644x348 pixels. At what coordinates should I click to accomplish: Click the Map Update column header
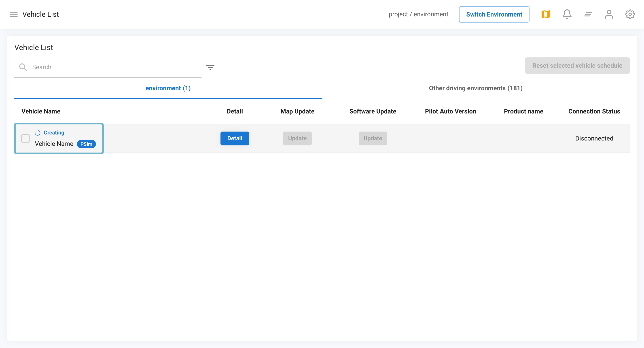pyautogui.click(x=297, y=111)
